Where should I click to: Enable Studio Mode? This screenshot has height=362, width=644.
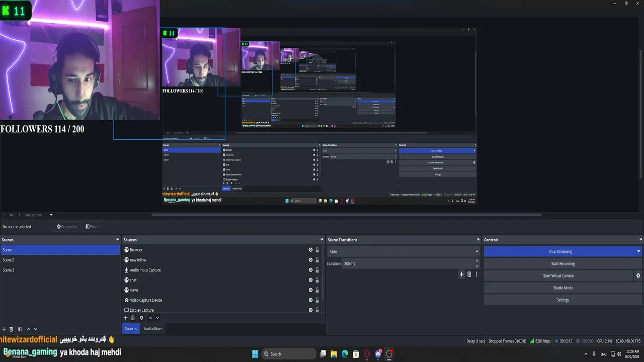(x=562, y=288)
